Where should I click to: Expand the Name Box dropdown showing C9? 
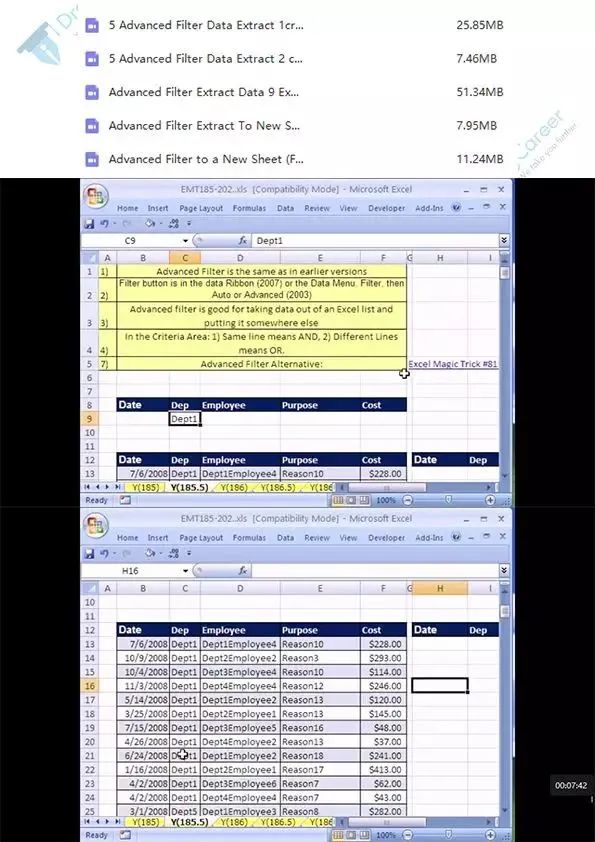[x=185, y=241]
